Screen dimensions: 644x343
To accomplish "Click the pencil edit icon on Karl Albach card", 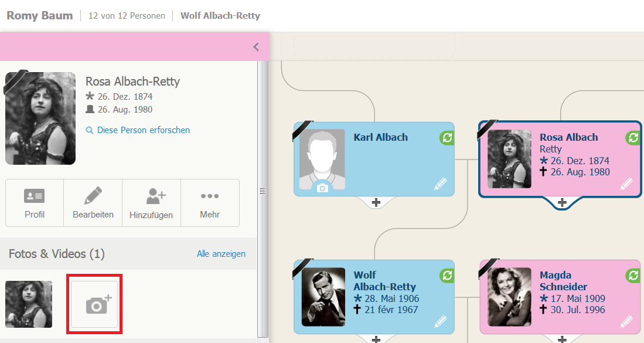I will pyautogui.click(x=440, y=184).
